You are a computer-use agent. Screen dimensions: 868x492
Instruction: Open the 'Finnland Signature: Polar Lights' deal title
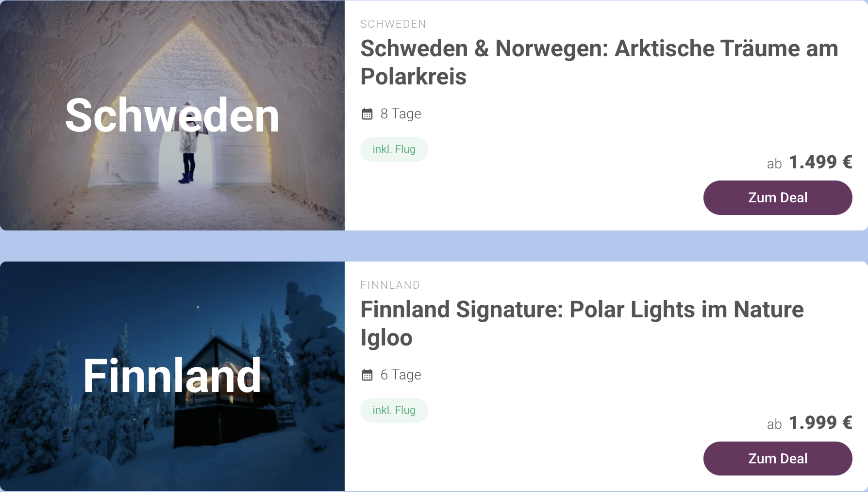click(582, 323)
